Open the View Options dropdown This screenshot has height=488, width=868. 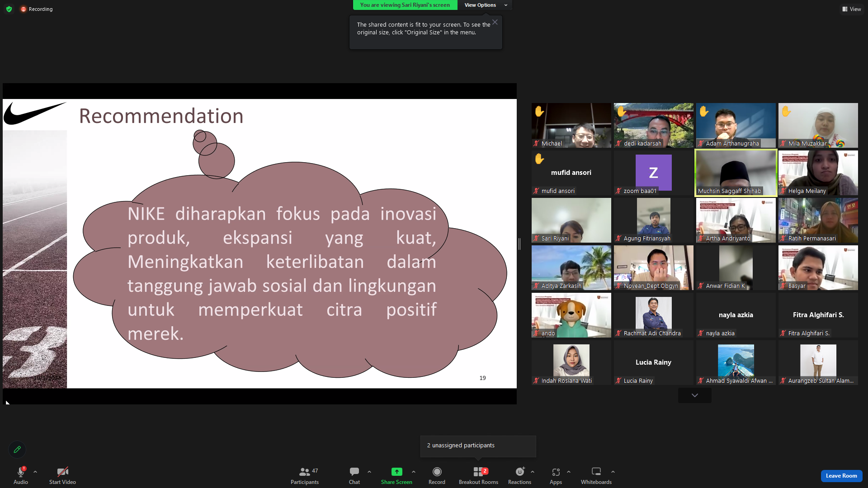point(485,5)
